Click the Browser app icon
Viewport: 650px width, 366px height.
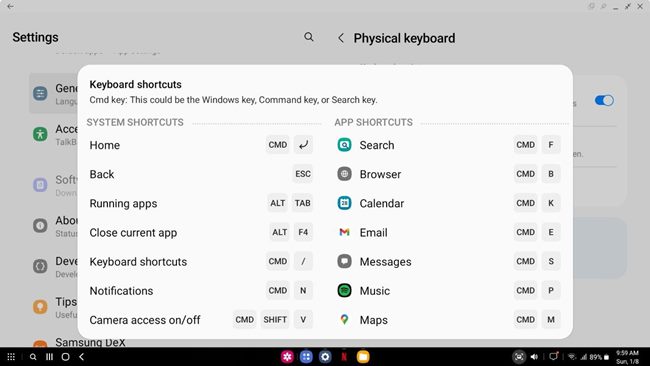[x=344, y=174]
